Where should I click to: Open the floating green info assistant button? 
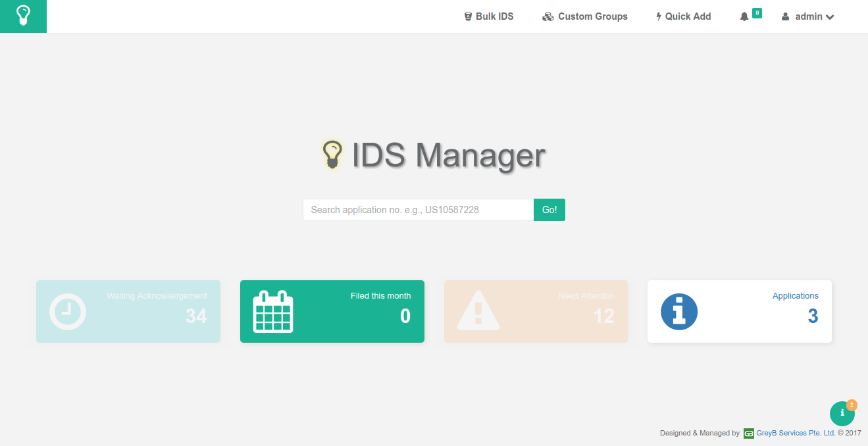(x=842, y=413)
